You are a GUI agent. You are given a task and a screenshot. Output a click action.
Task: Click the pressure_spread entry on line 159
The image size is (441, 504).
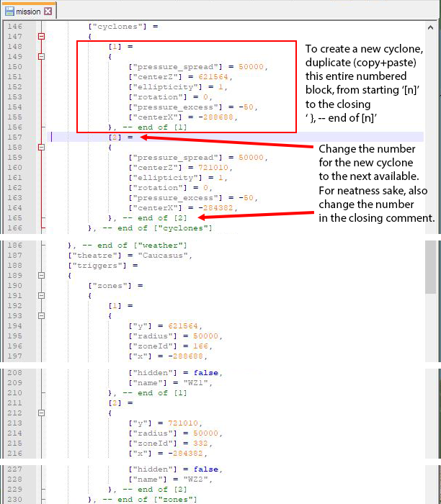tap(198, 158)
